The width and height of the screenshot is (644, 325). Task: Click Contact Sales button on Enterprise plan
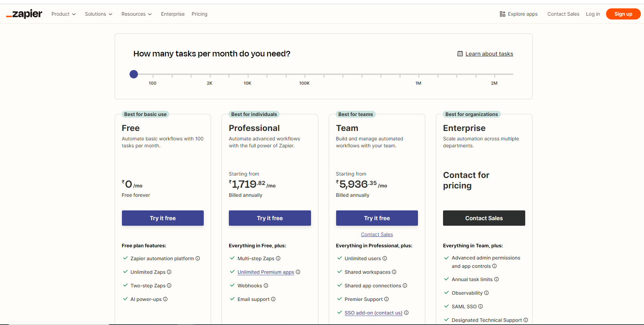click(x=484, y=218)
